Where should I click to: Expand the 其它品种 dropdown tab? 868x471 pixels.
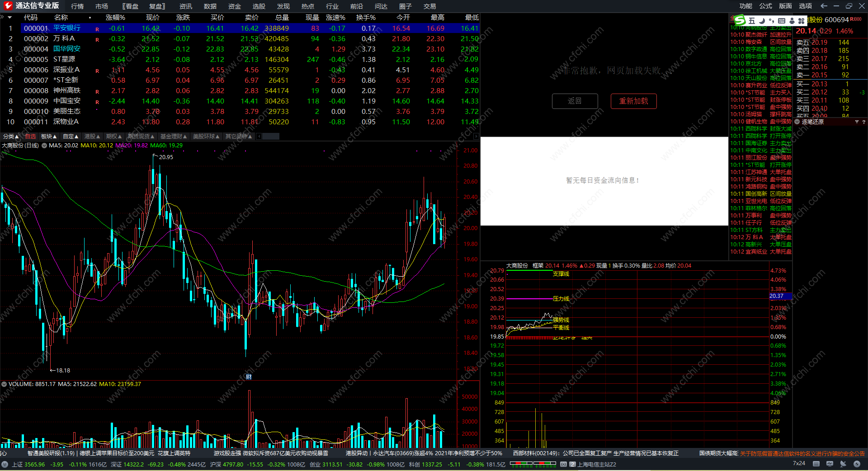coord(239,137)
